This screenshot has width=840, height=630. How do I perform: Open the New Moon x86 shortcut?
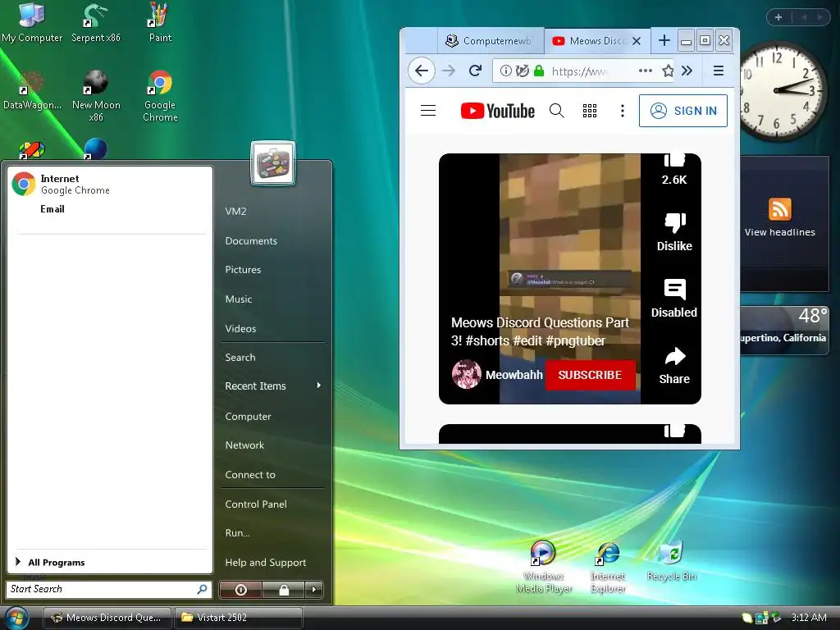pos(96,95)
